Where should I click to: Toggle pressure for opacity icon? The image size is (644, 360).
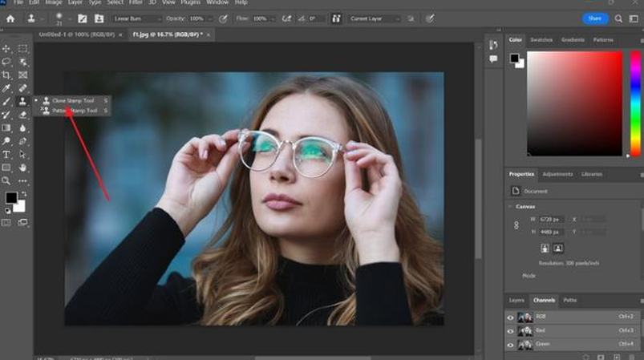click(x=223, y=19)
